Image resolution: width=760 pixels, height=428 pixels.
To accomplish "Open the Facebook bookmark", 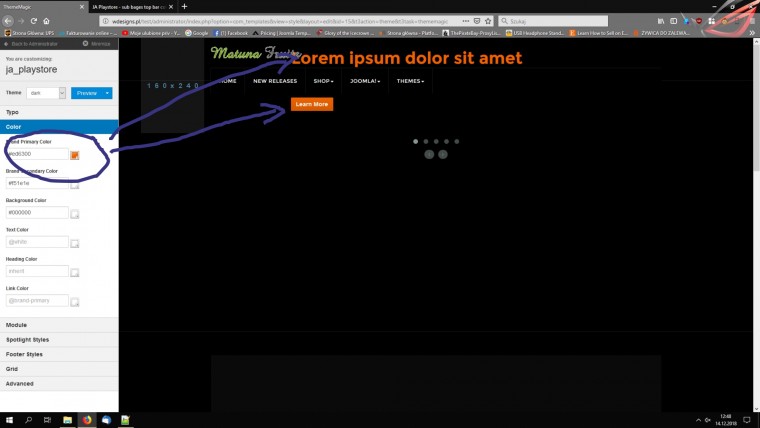I will pyautogui.click(x=231, y=33).
